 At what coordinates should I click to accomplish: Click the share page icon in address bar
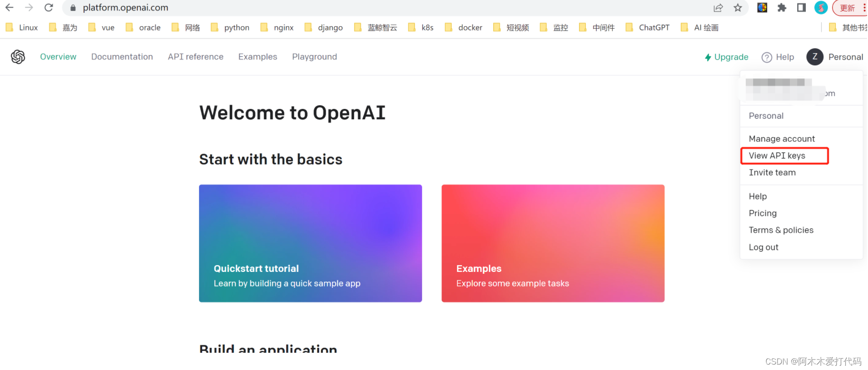tap(718, 8)
